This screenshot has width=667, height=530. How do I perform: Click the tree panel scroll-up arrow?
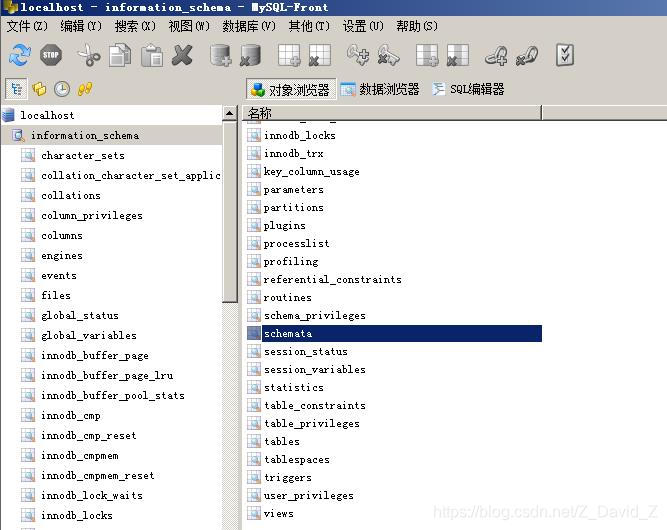pyautogui.click(x=230, y=113)
